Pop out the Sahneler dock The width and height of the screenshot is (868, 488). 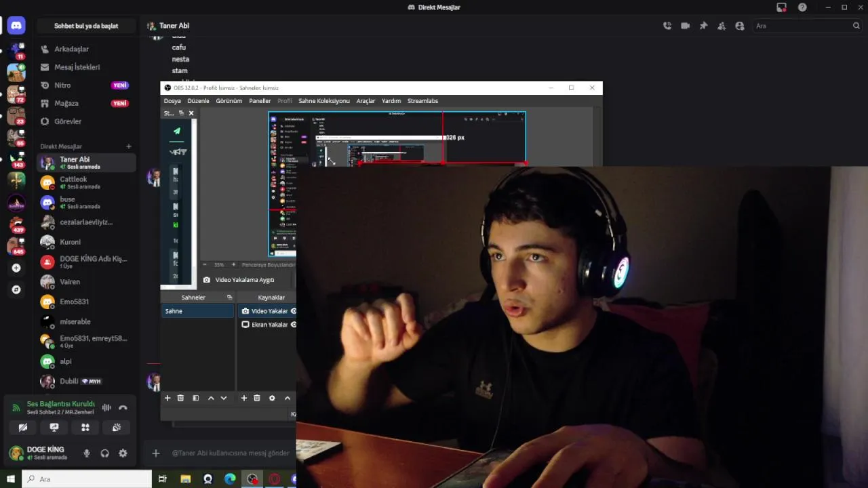point(229,298)
